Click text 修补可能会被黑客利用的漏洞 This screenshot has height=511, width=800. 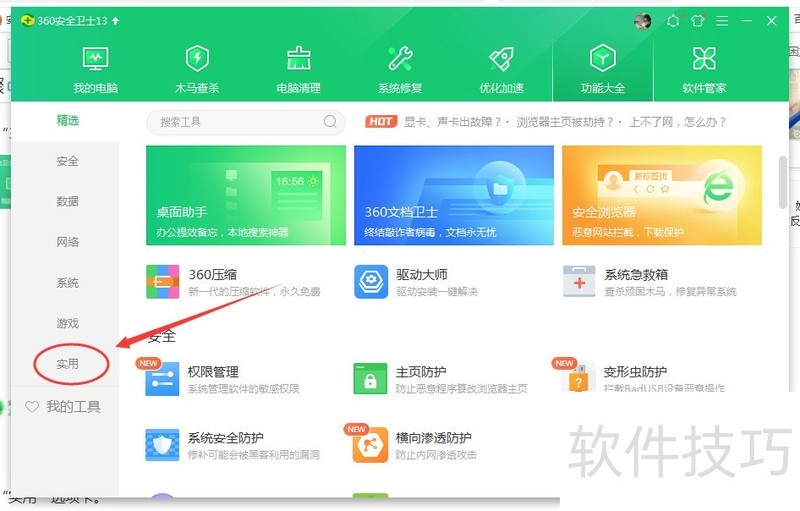(254, 454)
